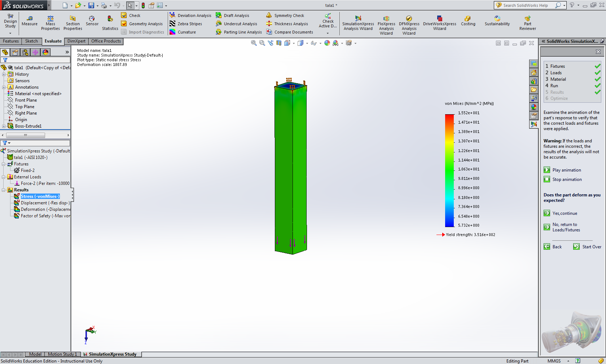Open Thickness Analysis tool
Viewport: 606px width, 364px height.
point(287,24)
